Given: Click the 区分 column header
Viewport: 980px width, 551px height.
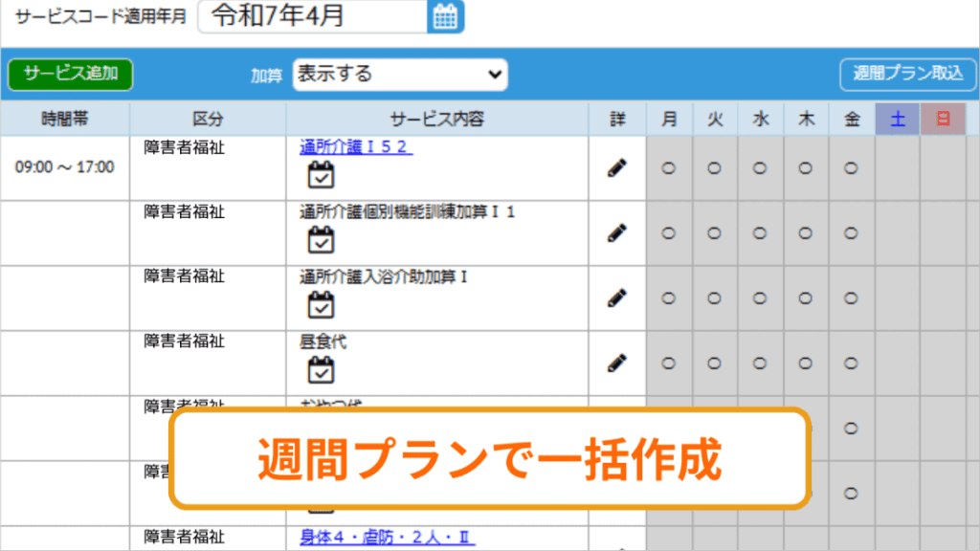Looking at the screenshot, I should tap(208, 119).
